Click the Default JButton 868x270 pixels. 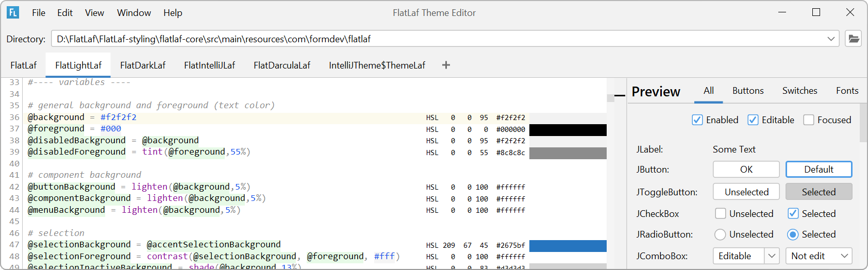pos(819,170)
